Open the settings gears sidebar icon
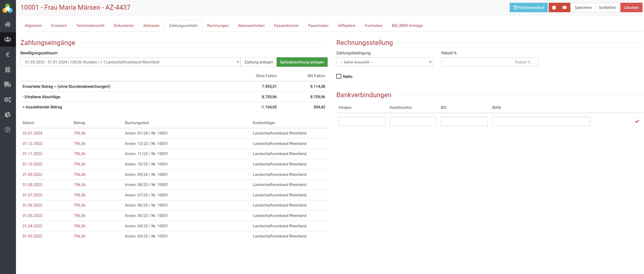The width and height of the screenshot is (644, 274). 8,99
